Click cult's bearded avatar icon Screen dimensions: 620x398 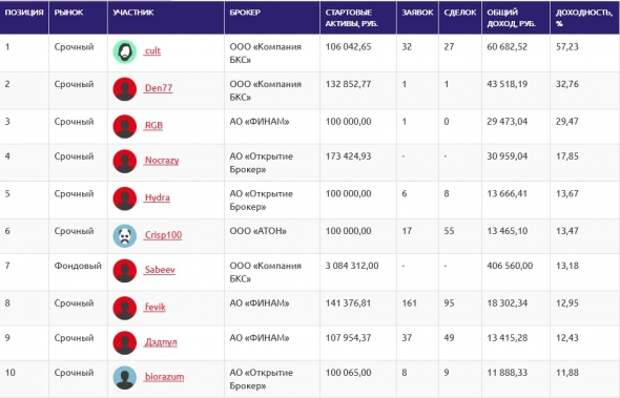(125, 52)
